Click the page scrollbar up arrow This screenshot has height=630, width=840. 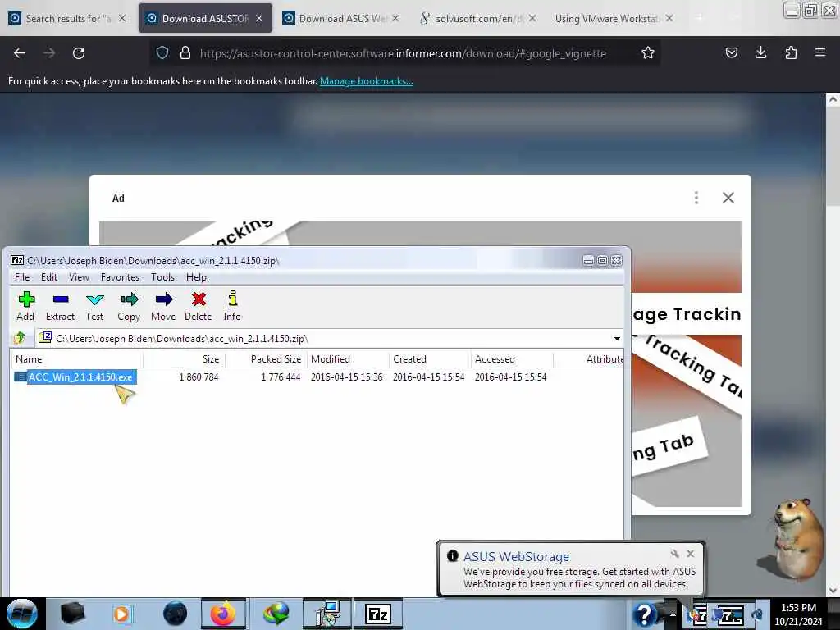tap(833, 99)
